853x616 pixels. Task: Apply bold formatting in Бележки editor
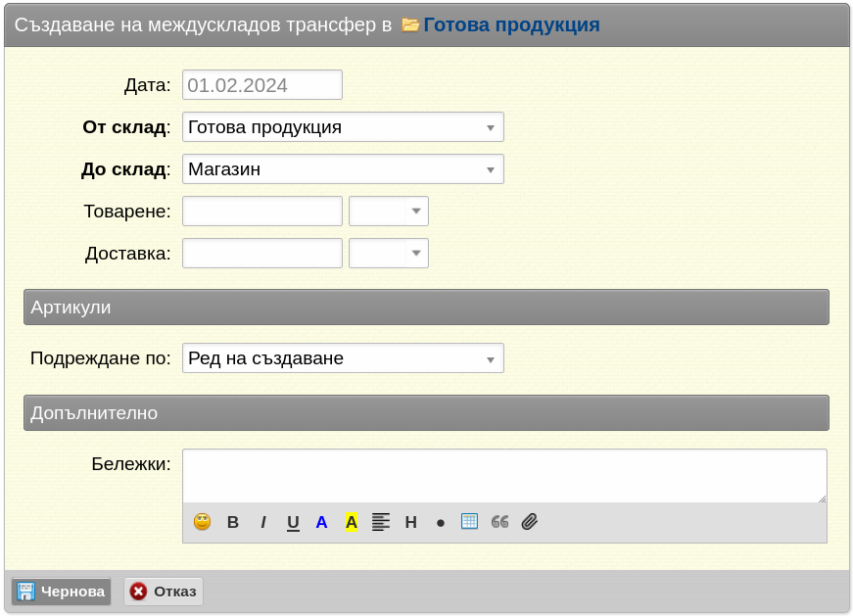coord(233,522)
